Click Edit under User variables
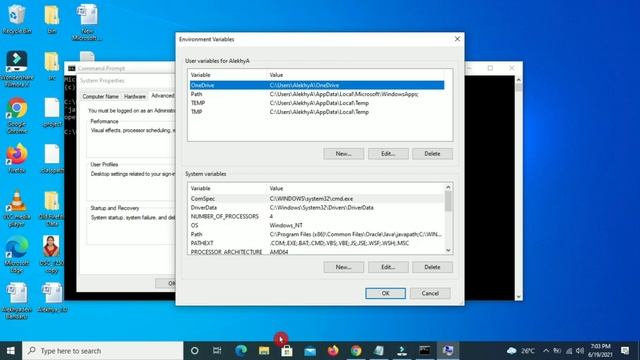640x360 pixels. click(388, 154)
